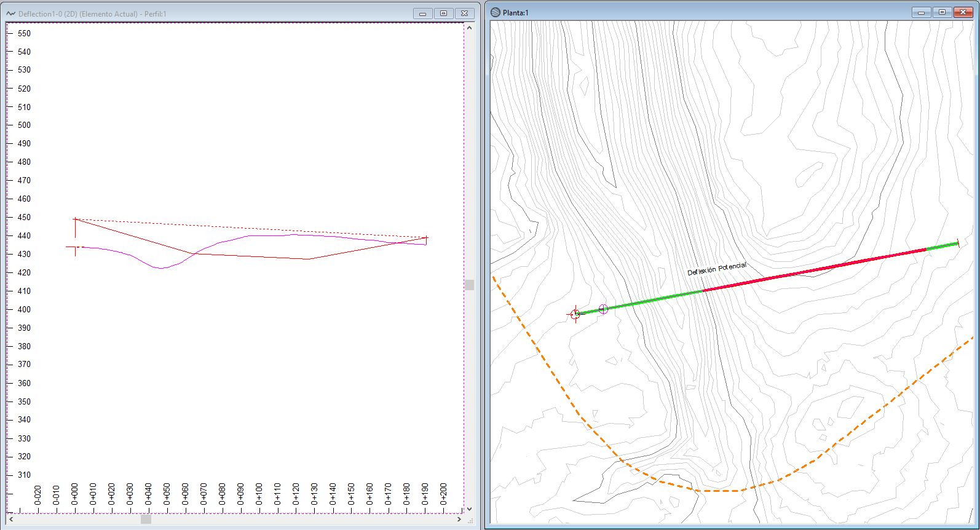Select the Deflexión Potencial label
Screen dimensions: 980x530
point(716,269)
